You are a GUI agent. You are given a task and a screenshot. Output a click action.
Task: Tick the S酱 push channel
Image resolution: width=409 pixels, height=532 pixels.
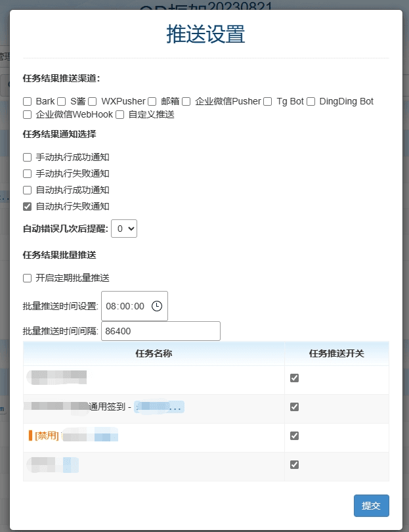[62, 101]
